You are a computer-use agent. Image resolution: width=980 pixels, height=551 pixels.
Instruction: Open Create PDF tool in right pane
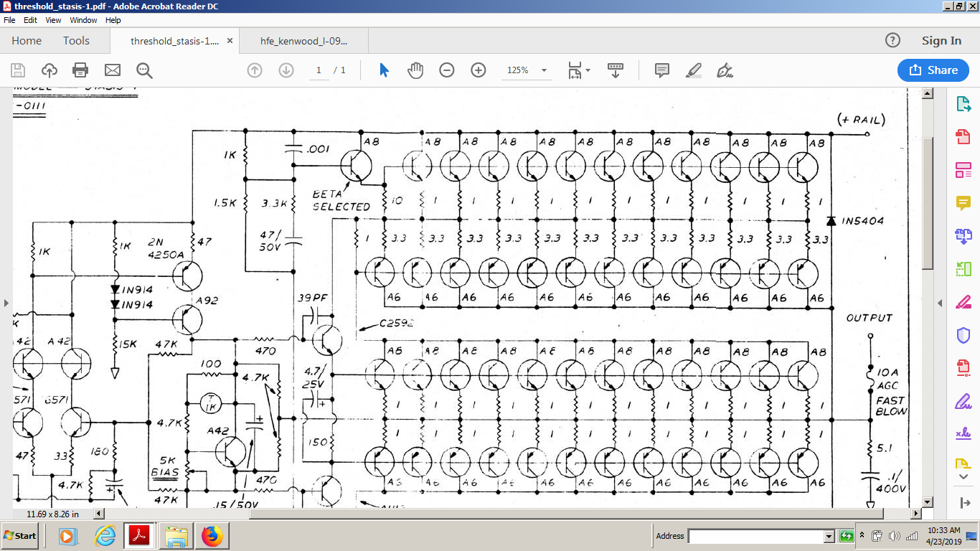963,137
